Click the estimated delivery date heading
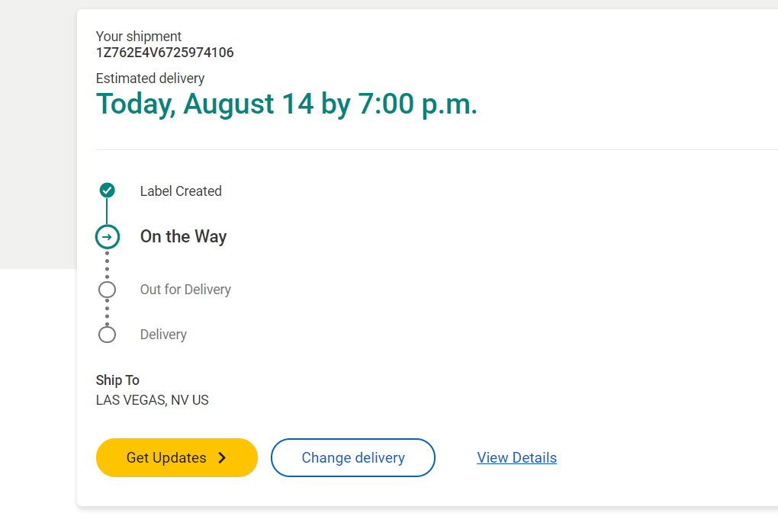 [286, 104]
